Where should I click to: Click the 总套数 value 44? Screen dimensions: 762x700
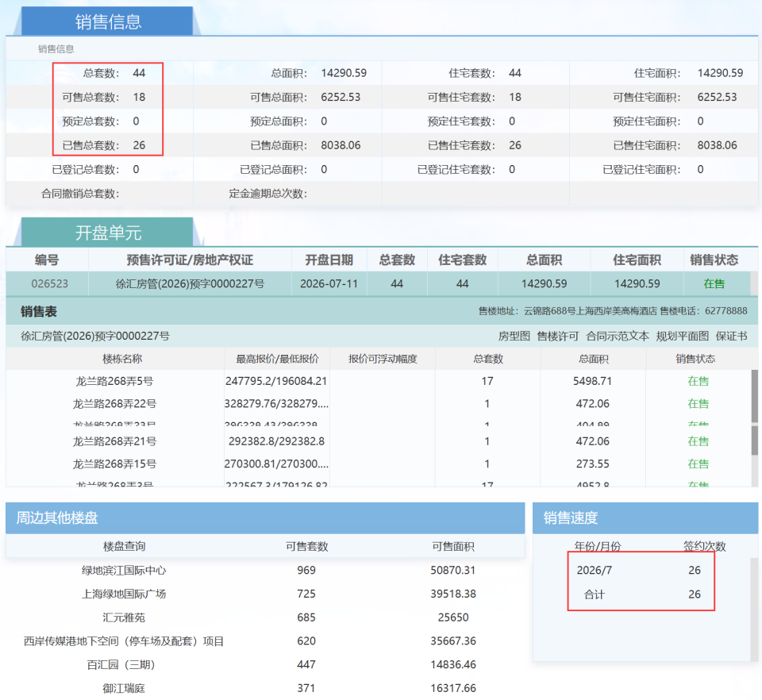[x=139, y=73]
